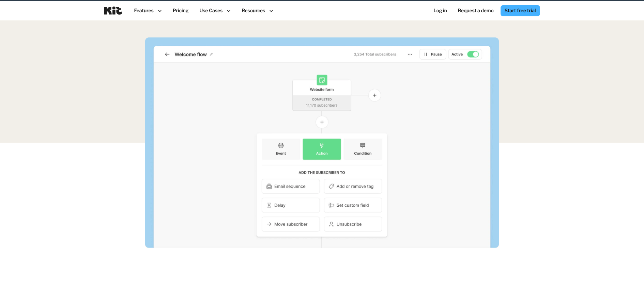Select the Delay hourglass option
Screen dimensions: 644x287
[x=290, y=205]
